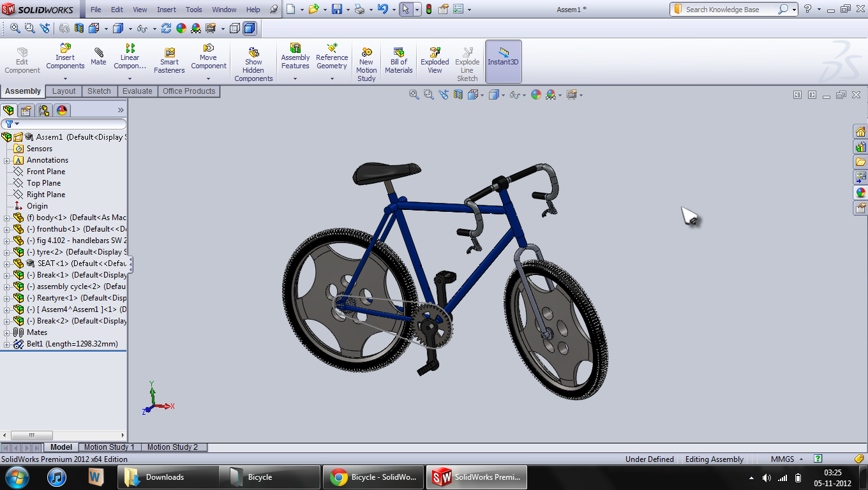This screenshot has width=868, height=490.
Task: Click the Exploded View tool
Action: 435,61
